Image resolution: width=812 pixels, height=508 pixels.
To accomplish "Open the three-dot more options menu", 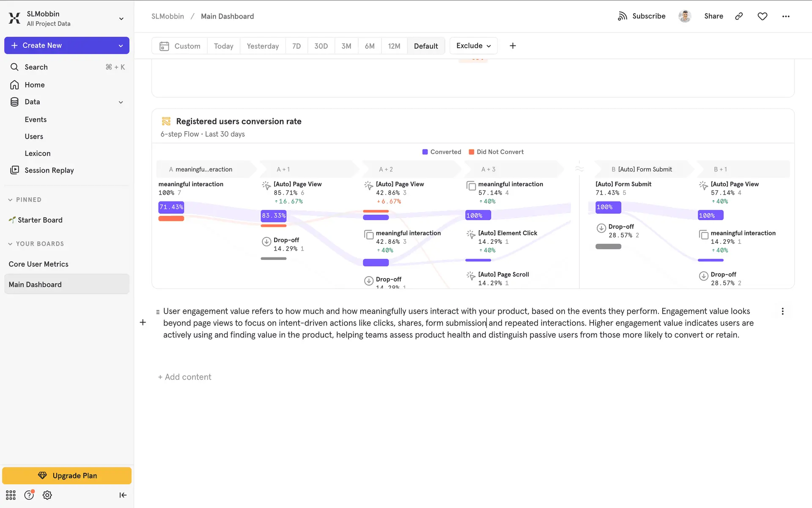I will pos(785,16).
